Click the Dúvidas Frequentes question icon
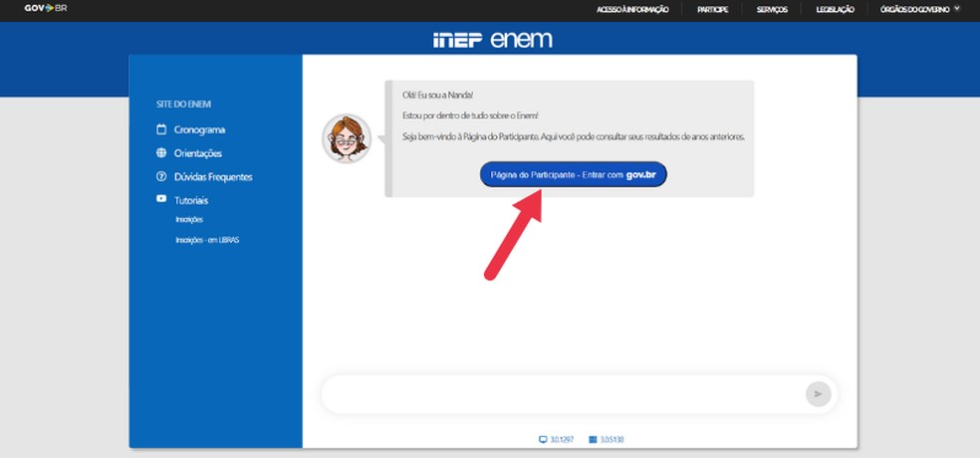 point(161,177)
